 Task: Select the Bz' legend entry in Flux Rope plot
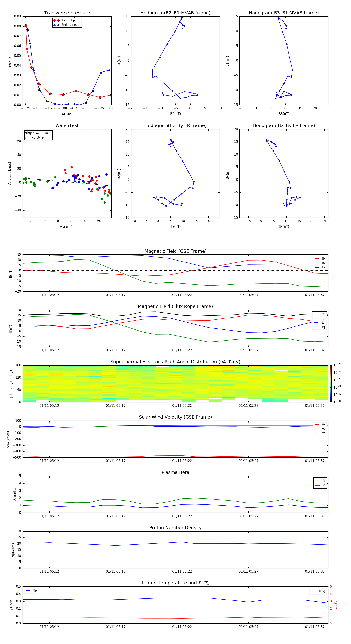tap(320, 323)
